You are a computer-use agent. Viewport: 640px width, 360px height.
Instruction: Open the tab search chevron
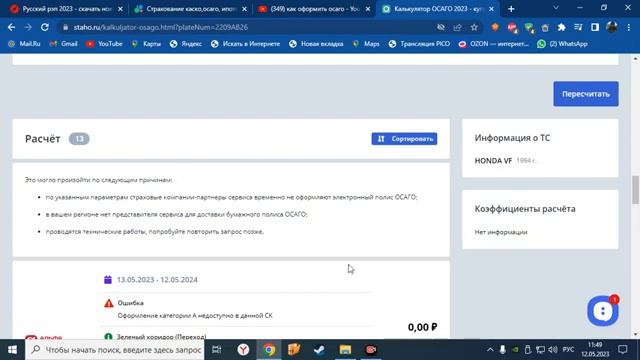[556, 8]
